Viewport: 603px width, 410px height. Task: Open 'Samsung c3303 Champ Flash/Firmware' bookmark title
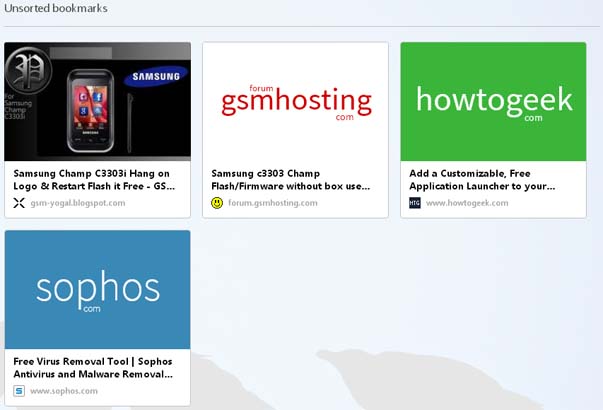click(290, 180)
